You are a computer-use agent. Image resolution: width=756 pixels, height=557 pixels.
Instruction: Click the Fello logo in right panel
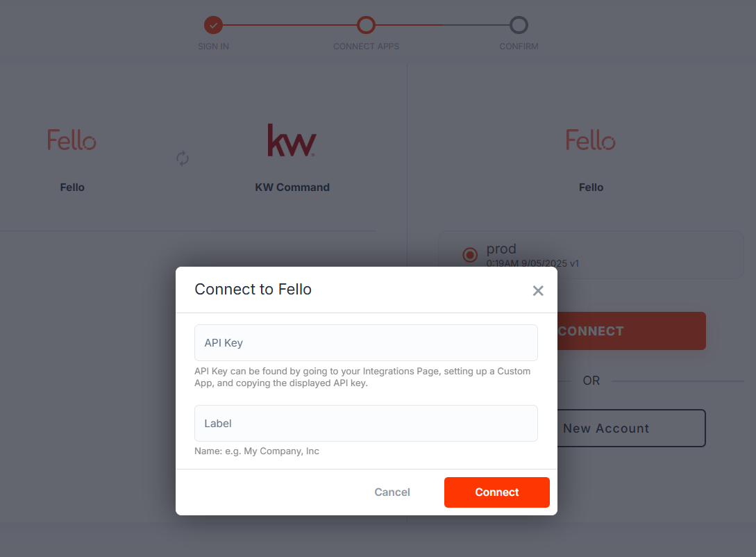pos(591,140)
